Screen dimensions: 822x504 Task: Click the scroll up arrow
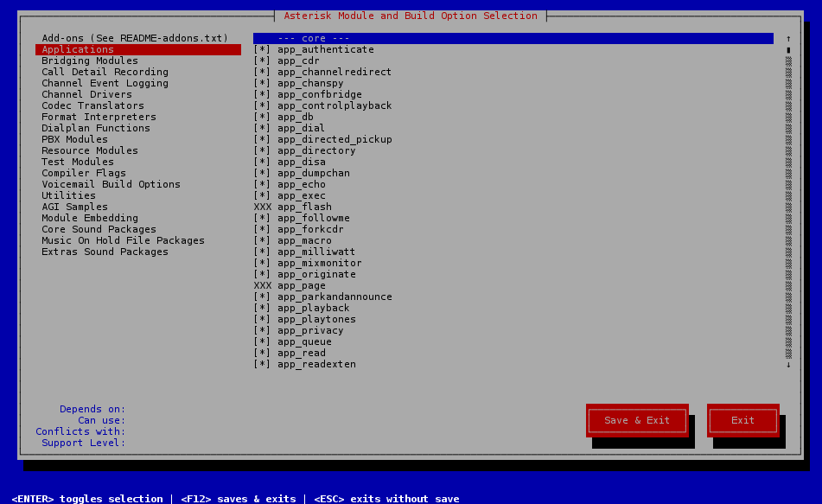click(787, 39)
